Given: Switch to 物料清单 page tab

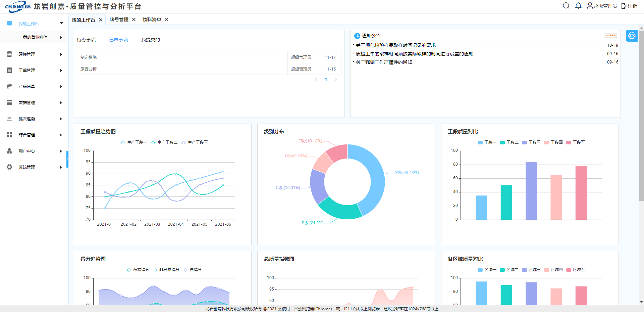Looking at the screenshot, I should 152,19.
